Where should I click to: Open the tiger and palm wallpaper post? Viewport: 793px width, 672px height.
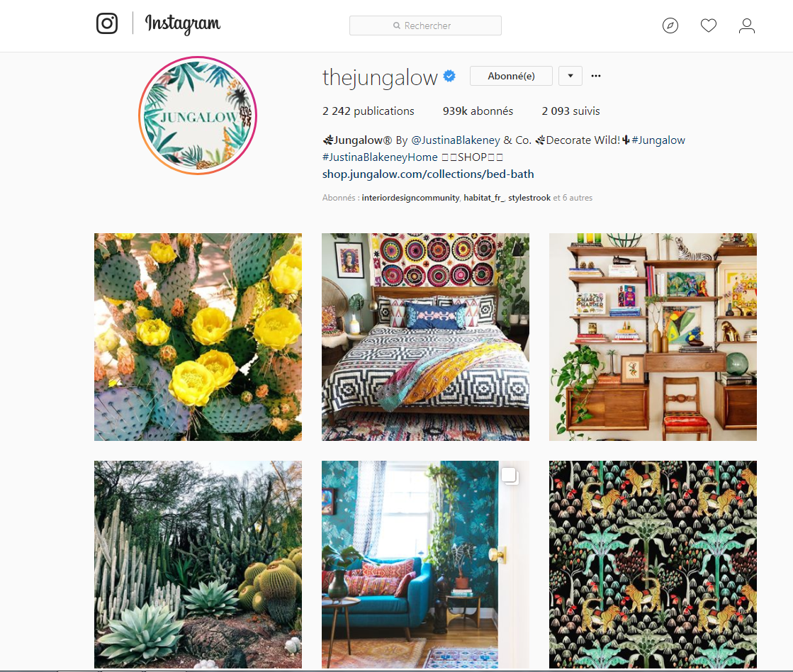pyautogui.click(x=653, y=565)
